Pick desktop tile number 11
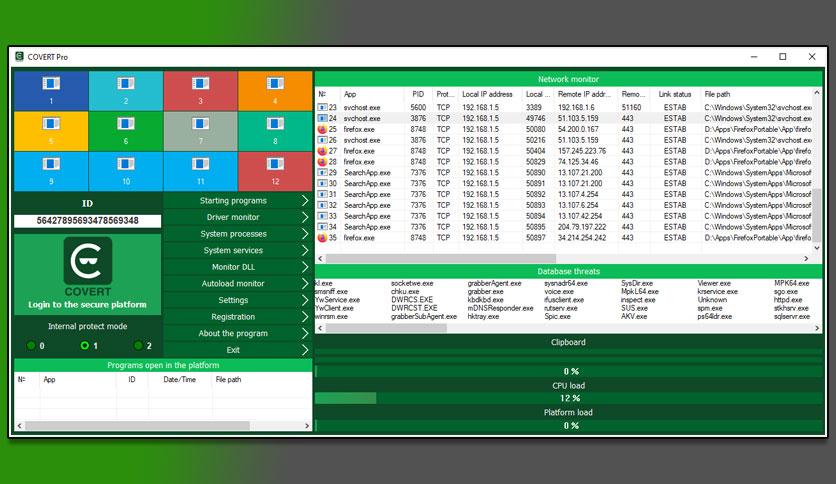This screenshot has width=836, height=484. pos(200,171)
